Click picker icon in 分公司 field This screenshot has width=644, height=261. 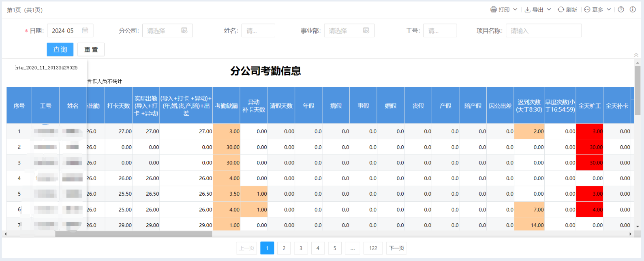point(184,30)
